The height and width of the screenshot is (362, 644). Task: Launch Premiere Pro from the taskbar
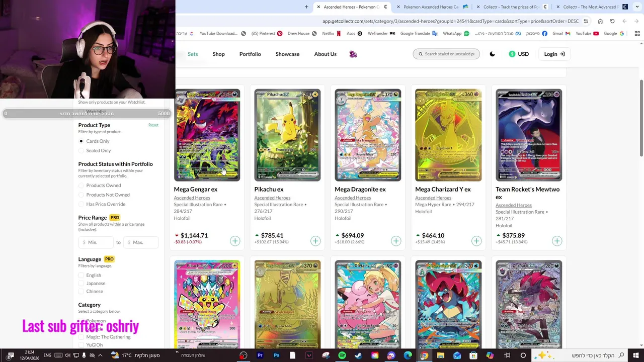260,355
